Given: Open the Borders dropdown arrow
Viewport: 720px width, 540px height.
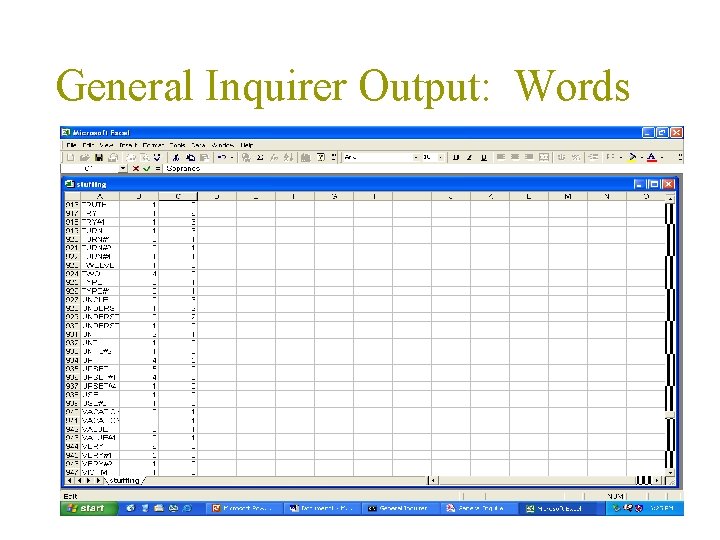Looking at the screenshot, I should click(x=621, y=158).
